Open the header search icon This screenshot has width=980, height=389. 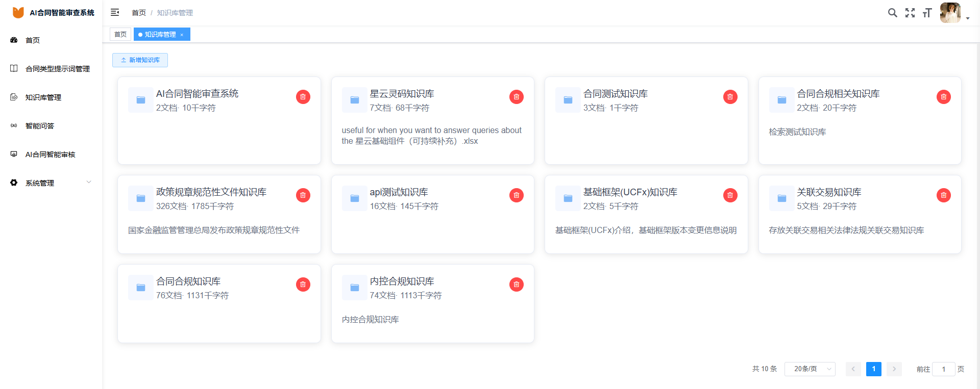892,13
